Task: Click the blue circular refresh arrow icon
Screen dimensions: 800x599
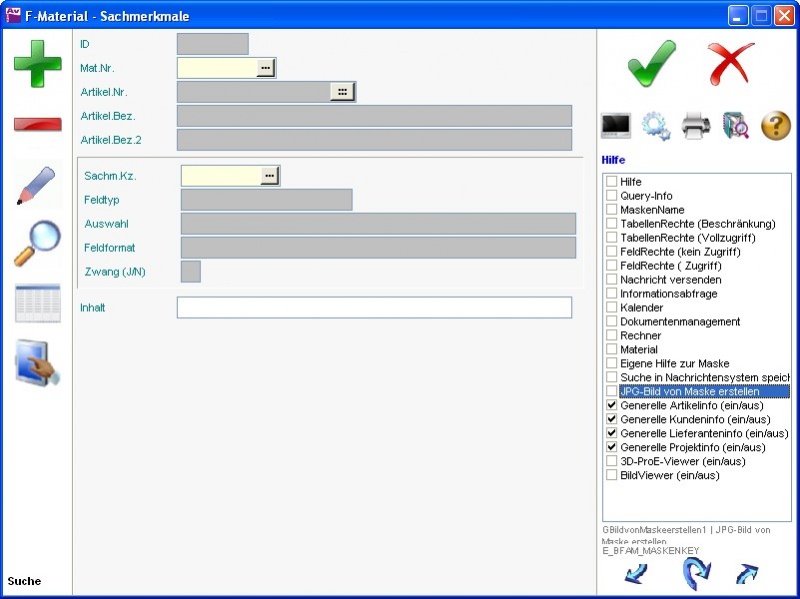Action: (x=696, y=574)
